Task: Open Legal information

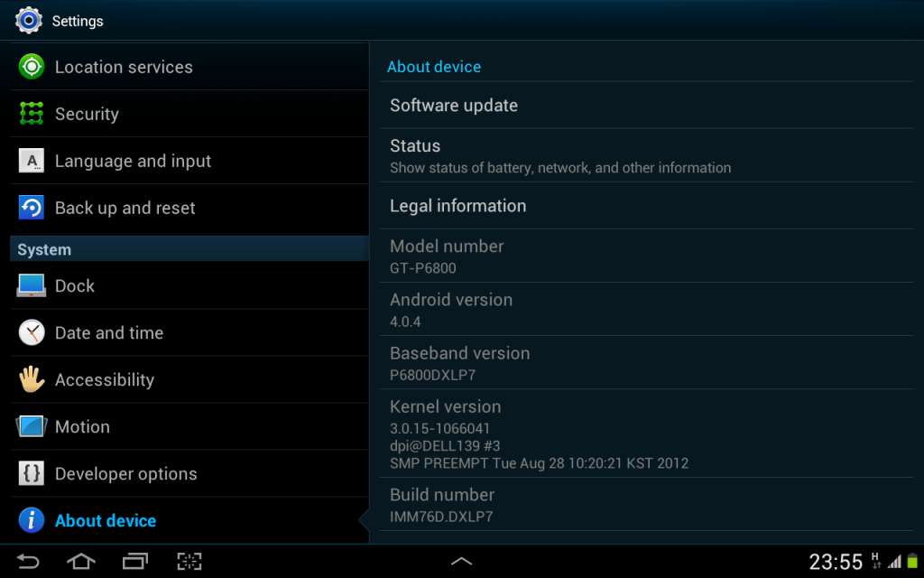Action: point(646,206)
